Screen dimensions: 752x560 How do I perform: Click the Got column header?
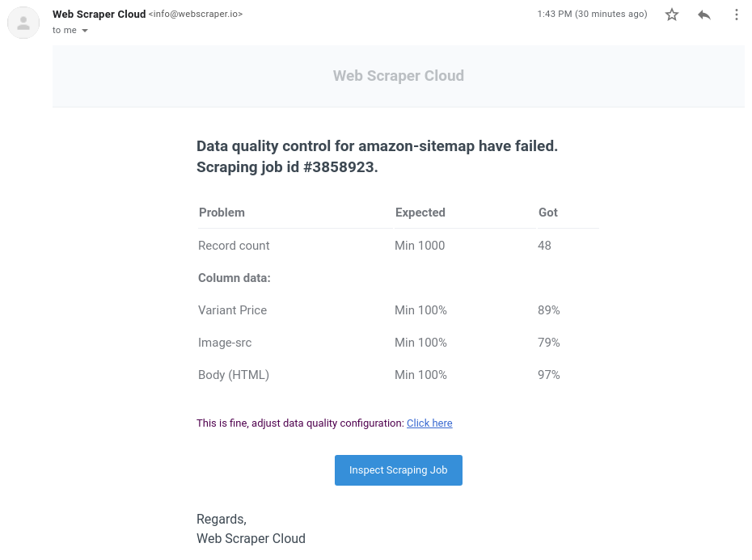point(547,213)
